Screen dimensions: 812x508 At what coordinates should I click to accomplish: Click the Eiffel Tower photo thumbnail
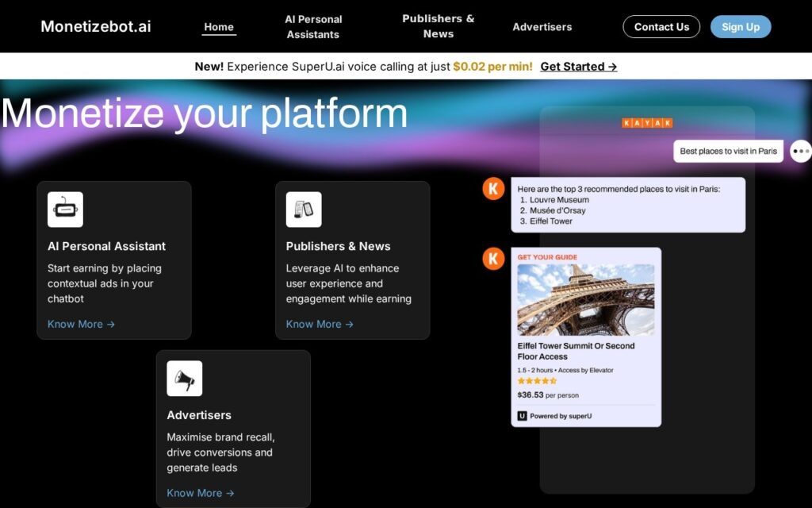[586, 299]
